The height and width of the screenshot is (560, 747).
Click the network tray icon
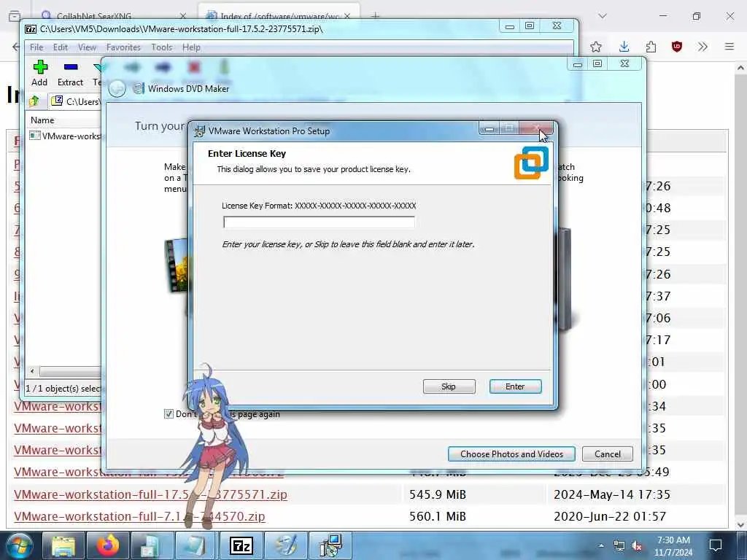point(619,545)
